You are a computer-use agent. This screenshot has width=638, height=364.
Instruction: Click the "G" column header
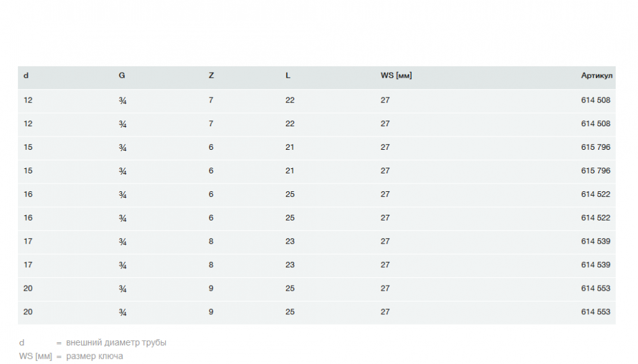pos(122,76)
